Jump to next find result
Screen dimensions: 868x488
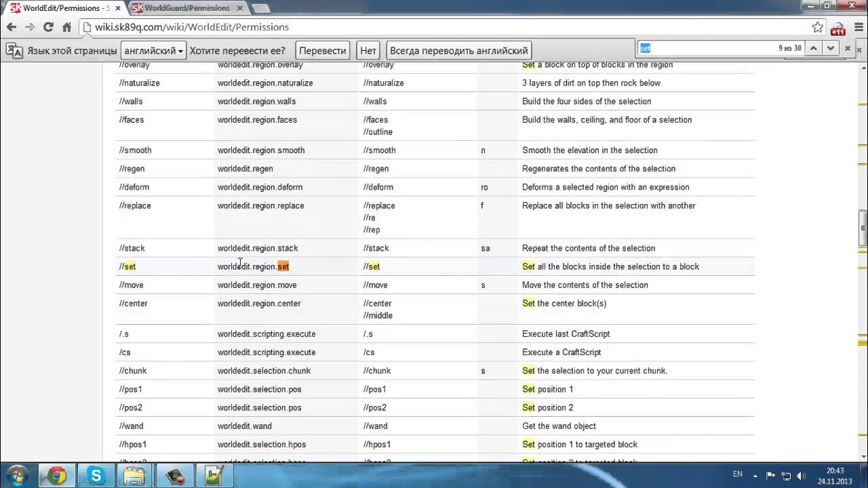[x=830, y=48]
